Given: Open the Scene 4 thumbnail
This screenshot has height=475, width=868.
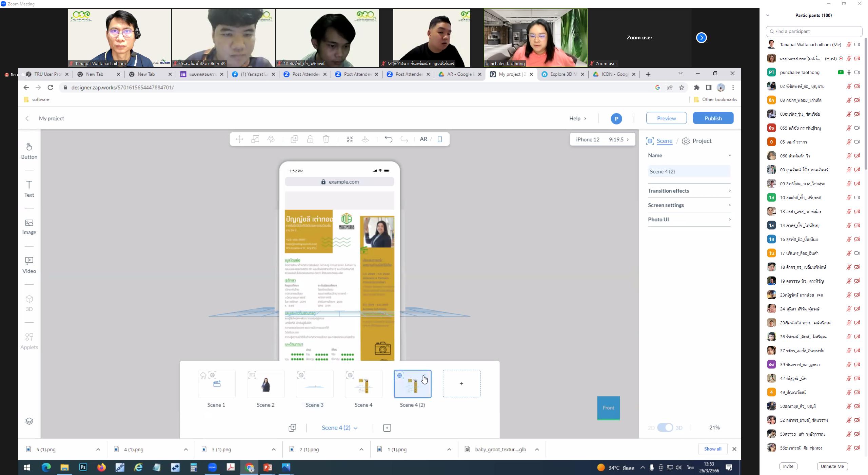Looking at the screenshot, I should tap(363, 383).
